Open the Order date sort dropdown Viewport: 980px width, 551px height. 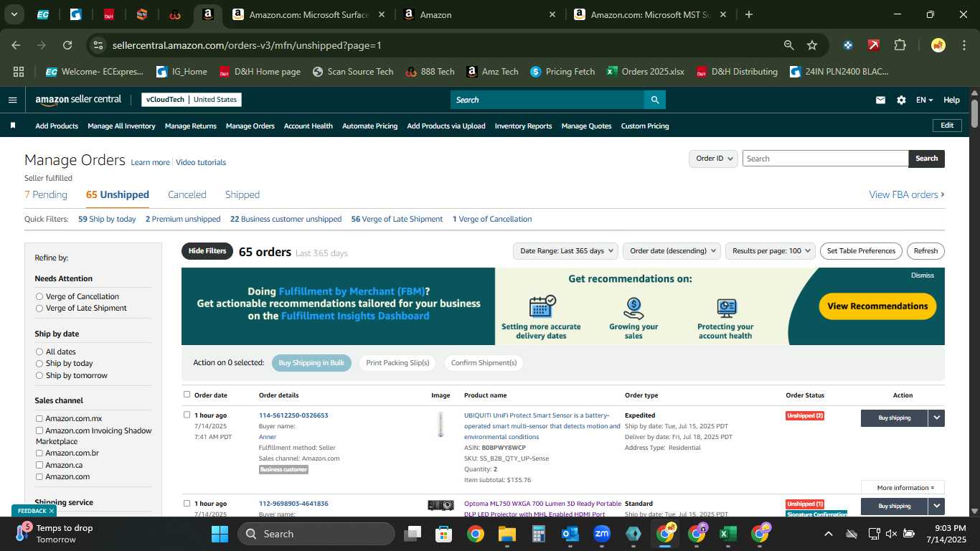tap(672, 251)
